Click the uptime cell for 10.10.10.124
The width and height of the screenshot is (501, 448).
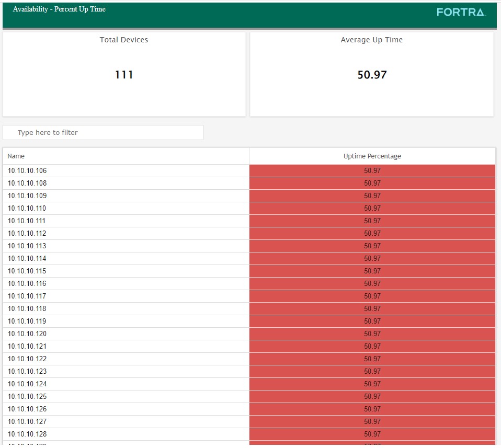[x=372, y=384]
